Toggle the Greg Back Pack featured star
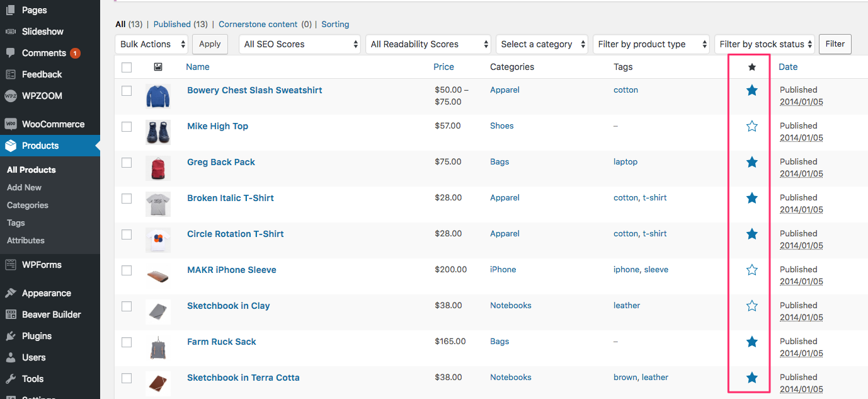This screenshot has width=868, height=399. pos(751,162)
